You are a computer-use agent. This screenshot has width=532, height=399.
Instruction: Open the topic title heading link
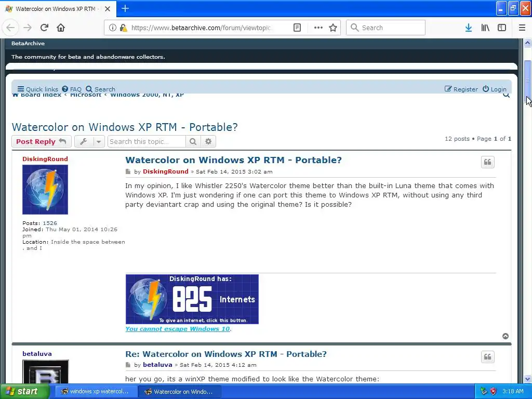pyautogui.click(x=125, y=127)
